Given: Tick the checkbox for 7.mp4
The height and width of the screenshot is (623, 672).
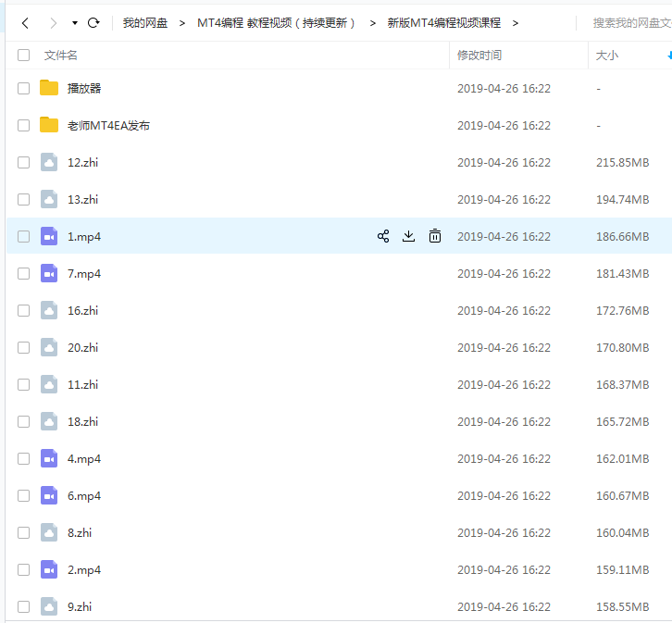Looking at the screenshot, I should pyautogui.click(x=23, y=273).
